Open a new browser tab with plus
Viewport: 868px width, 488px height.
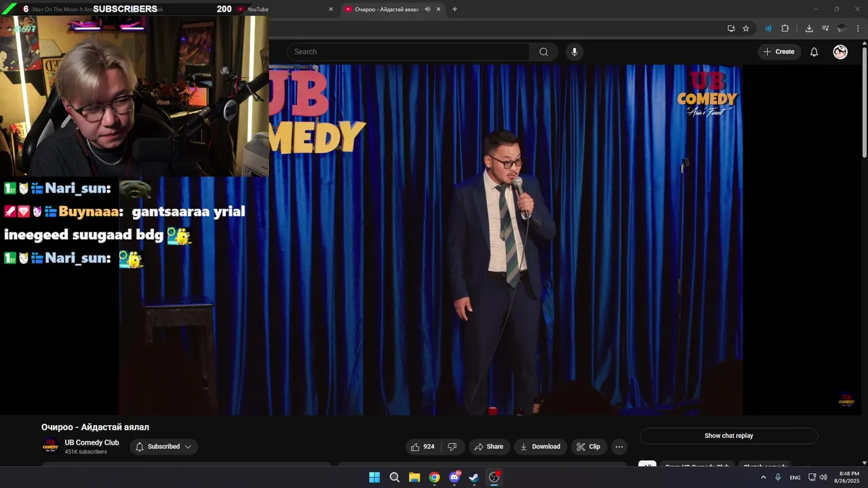pos(454,9)
